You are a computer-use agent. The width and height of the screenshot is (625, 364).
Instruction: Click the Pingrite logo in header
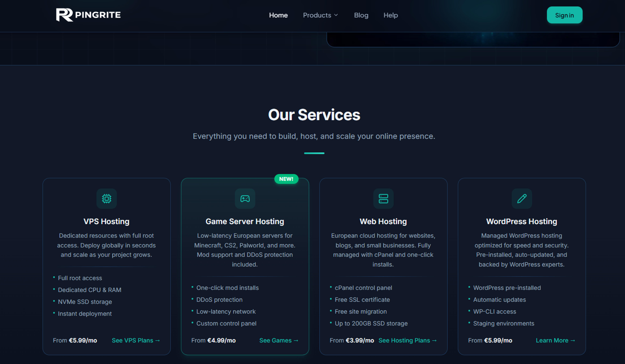(x=88, y=15)
